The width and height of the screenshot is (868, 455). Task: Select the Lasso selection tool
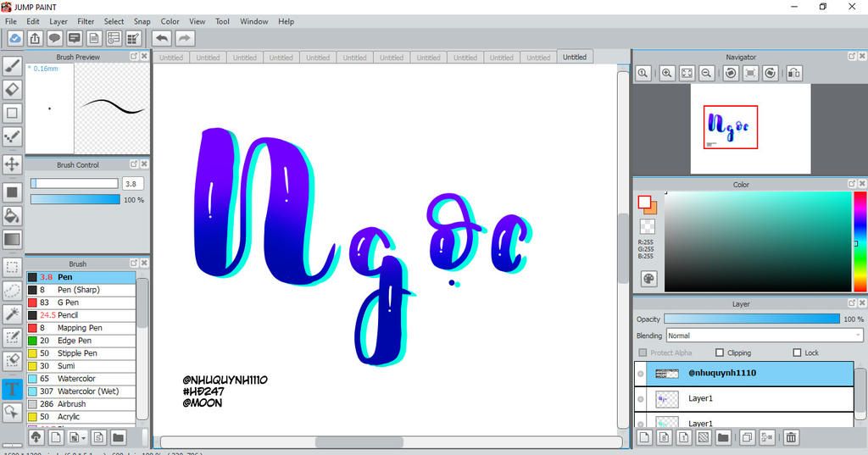[12, 291]
